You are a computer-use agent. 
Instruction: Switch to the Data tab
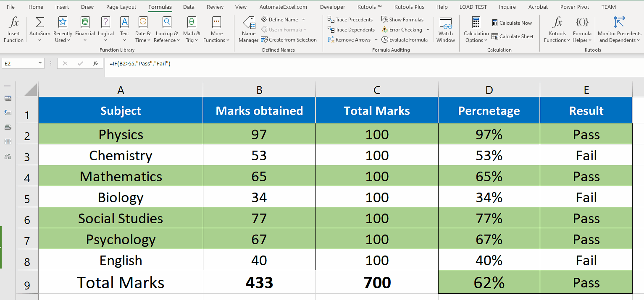(x=189, y=7)
